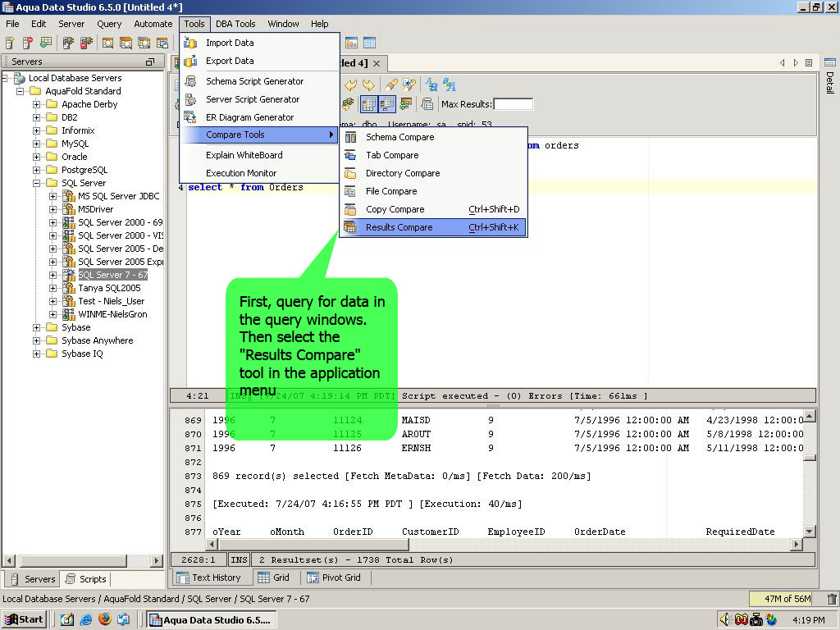Viewport: 840px width, 630px height.
Task: Select Schema Compare in submenu
Action: point(433,137)
